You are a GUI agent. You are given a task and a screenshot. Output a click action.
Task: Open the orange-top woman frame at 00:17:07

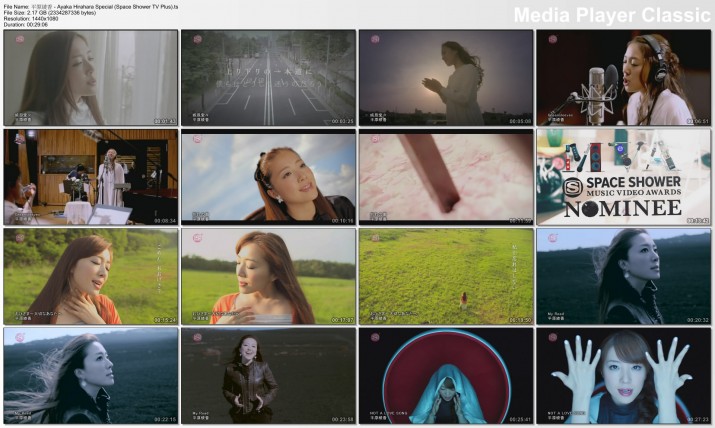tap(268, 277)
